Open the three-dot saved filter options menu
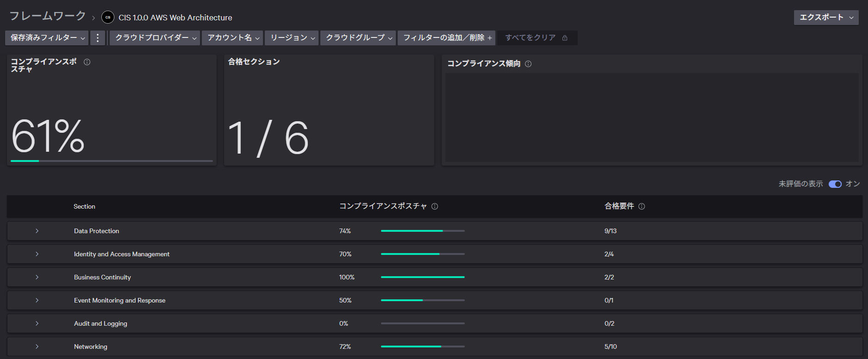Image resolution: width=868 pixels, height=359 pixels. tap(98, 38)
